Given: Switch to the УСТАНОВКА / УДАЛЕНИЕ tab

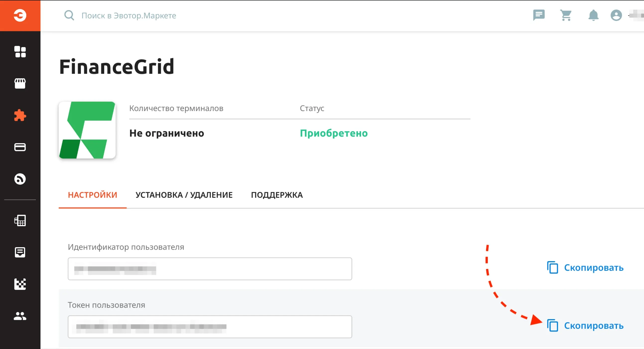Looking at the screenshot, I should pos(184,195).
